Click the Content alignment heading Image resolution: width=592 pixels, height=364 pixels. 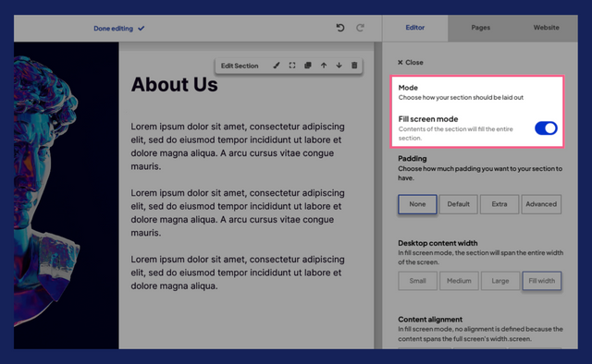coord(430,320)
